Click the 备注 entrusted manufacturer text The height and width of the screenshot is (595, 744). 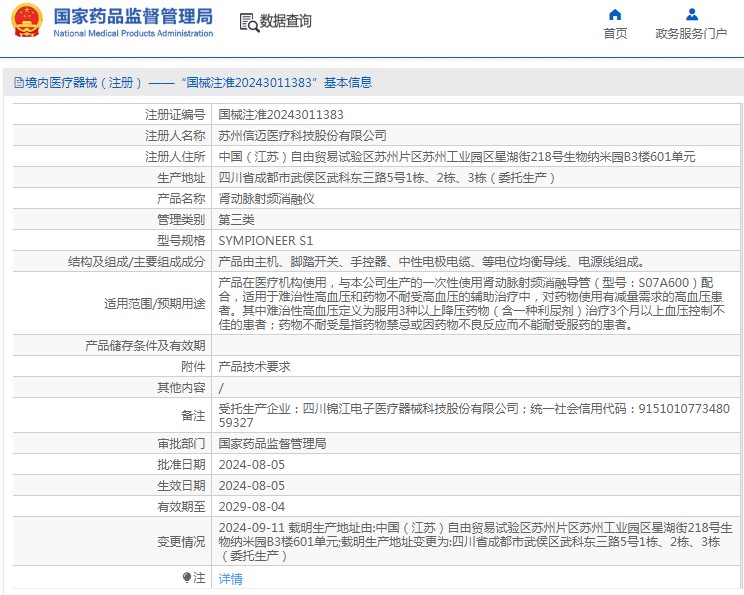point(474,416)
